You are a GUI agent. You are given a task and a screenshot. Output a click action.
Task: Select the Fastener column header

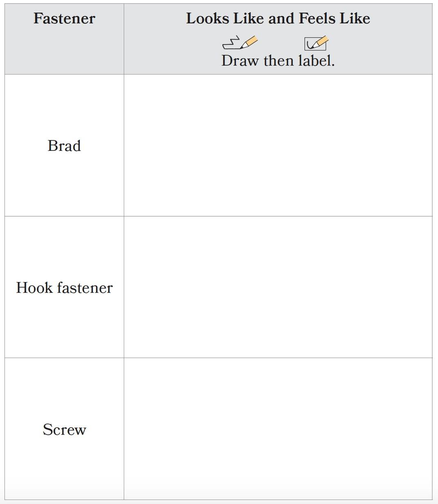64,18
